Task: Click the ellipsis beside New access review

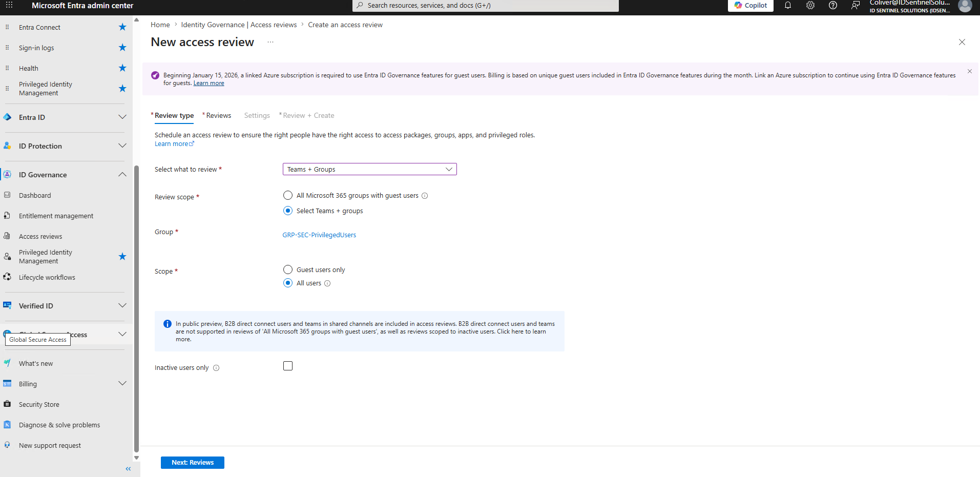Action: (x=270, y=43)
